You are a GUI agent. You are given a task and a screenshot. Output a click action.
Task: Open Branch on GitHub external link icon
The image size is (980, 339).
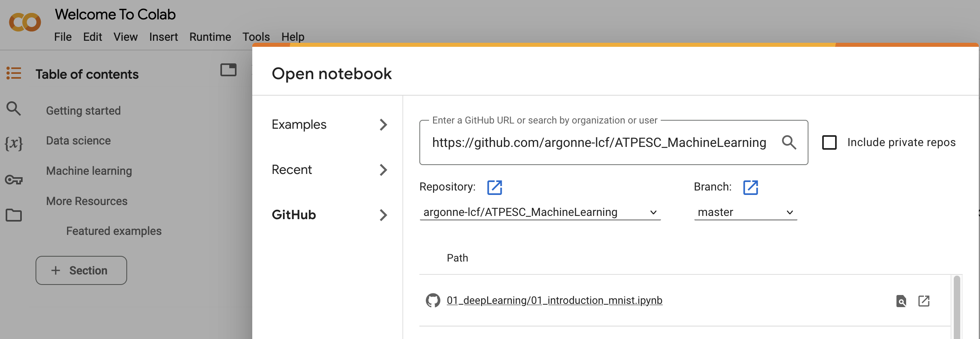tap(751, 187)
